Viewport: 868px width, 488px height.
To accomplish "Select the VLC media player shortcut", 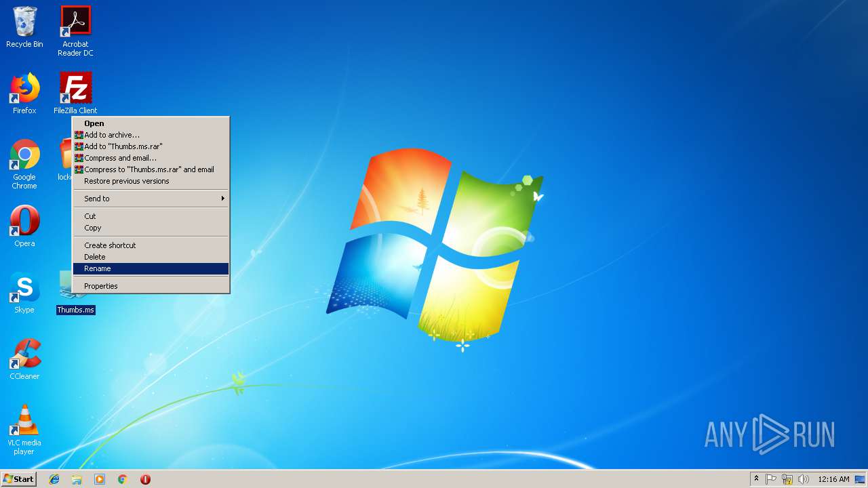I will point(24,430).
